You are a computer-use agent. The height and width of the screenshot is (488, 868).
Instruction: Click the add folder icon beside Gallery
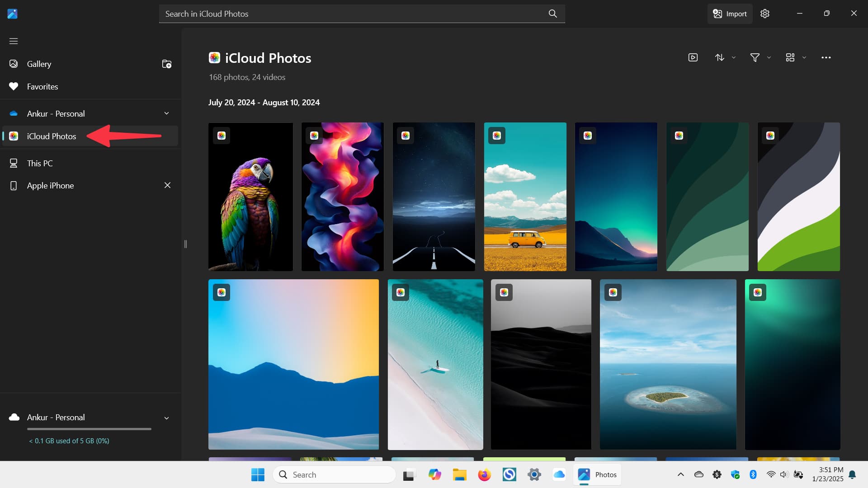[167, 64]
